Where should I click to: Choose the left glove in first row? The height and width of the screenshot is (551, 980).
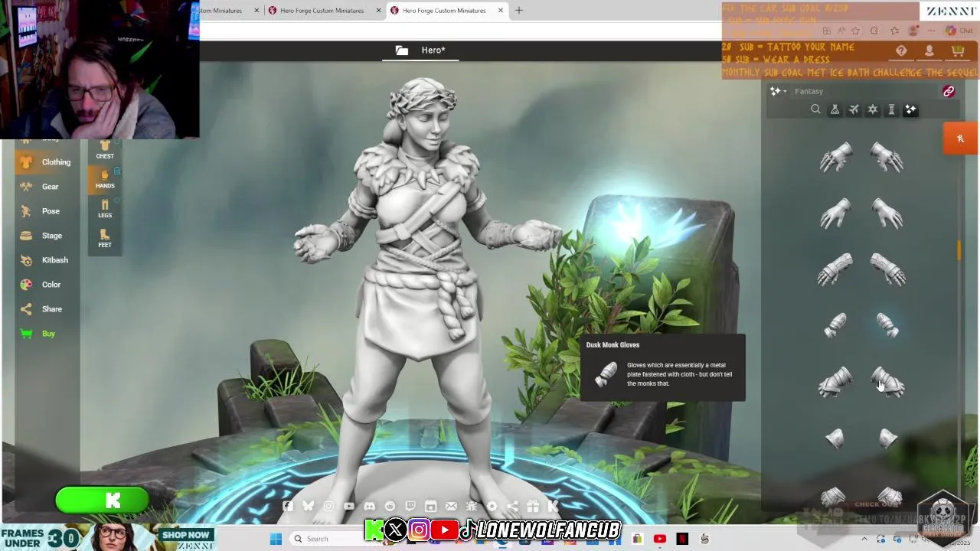pos(835,158)
